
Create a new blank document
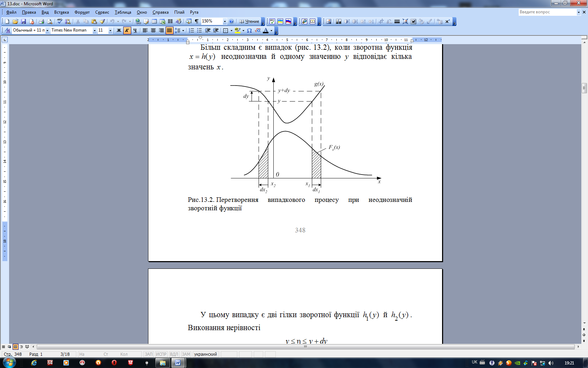tap(7, 21)
